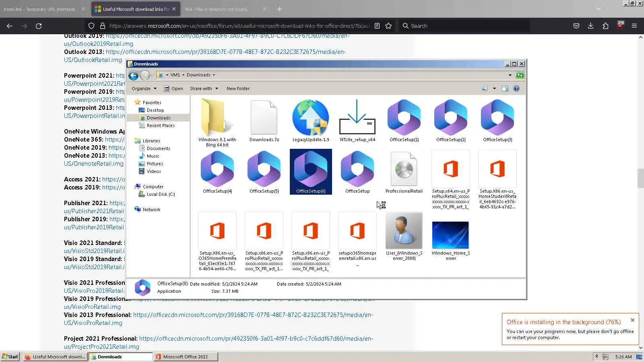Select the OfficeSetup(1) application
The height and width of the screenshot is (362, 644).
click(404, 121)
